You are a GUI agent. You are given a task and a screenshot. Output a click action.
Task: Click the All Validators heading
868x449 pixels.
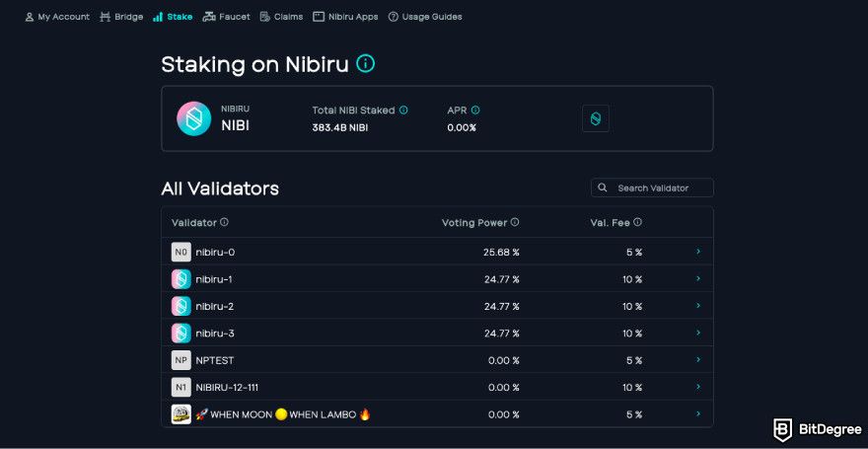pyautogui.click(x=220, y=188)
